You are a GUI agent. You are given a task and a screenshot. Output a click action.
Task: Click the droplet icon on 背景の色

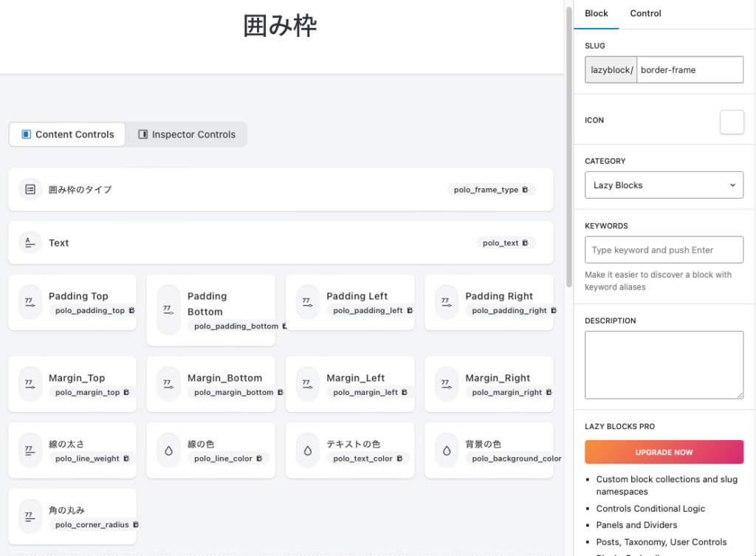(x=447, y=450)
